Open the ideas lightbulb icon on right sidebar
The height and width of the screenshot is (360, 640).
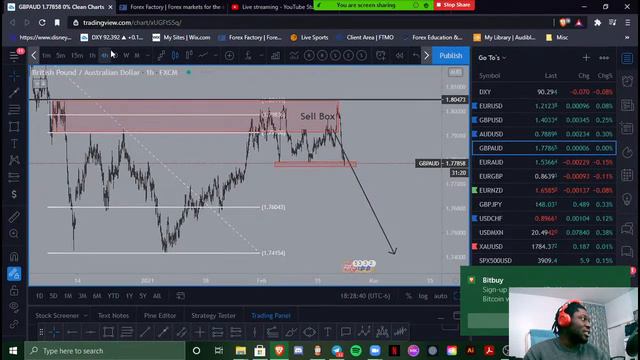[627, 199]
